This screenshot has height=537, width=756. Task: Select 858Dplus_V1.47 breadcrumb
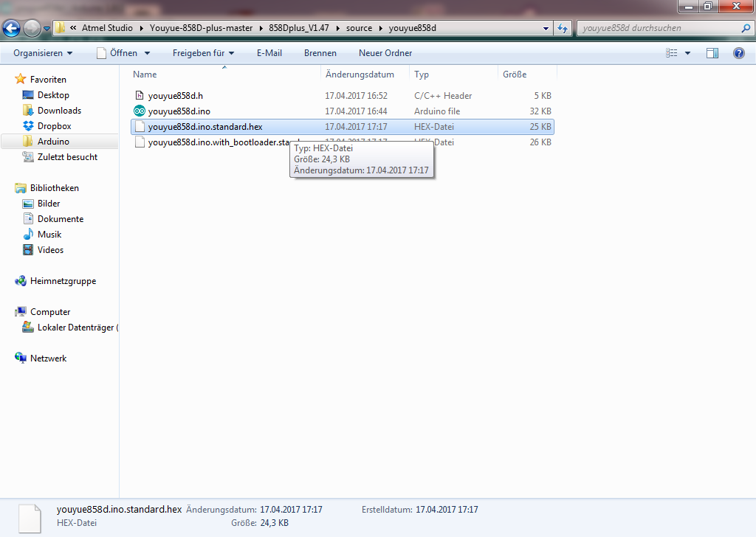point(299,28)
